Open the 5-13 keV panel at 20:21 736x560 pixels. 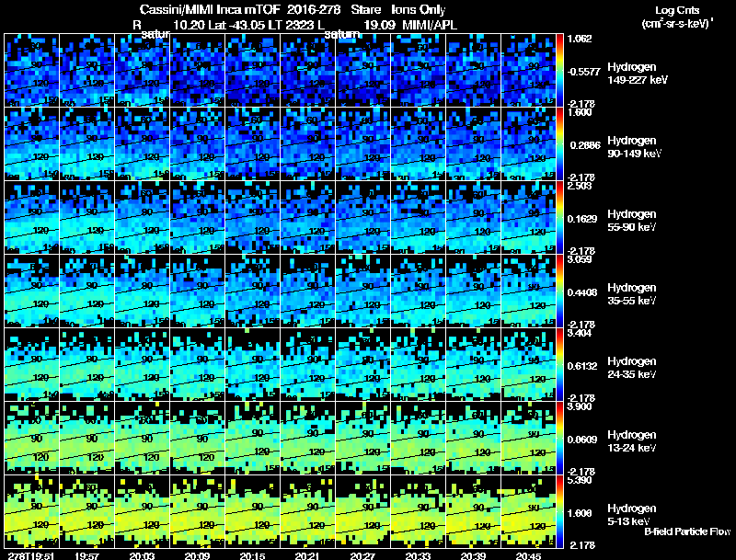coord(308,511)
